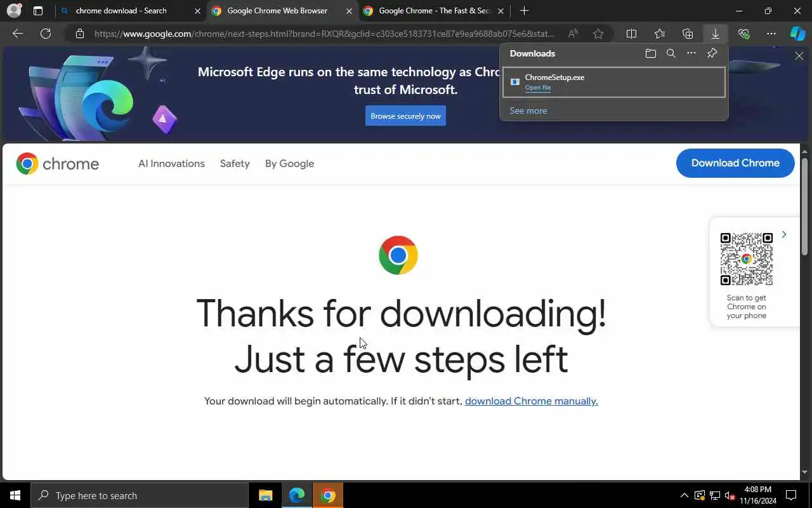812x508 pixels.
Task: Close the chrome download Search tab
Action: click(197, 11)
